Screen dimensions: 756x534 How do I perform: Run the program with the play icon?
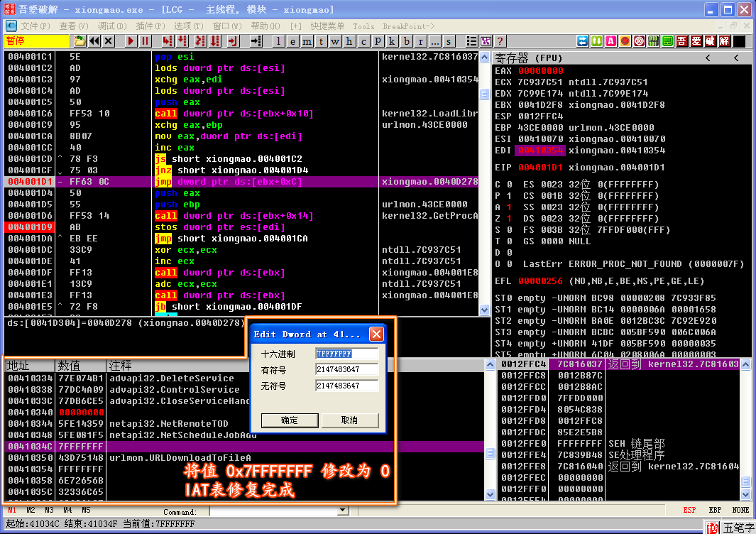pyautogui.click(x=131, y=41)
